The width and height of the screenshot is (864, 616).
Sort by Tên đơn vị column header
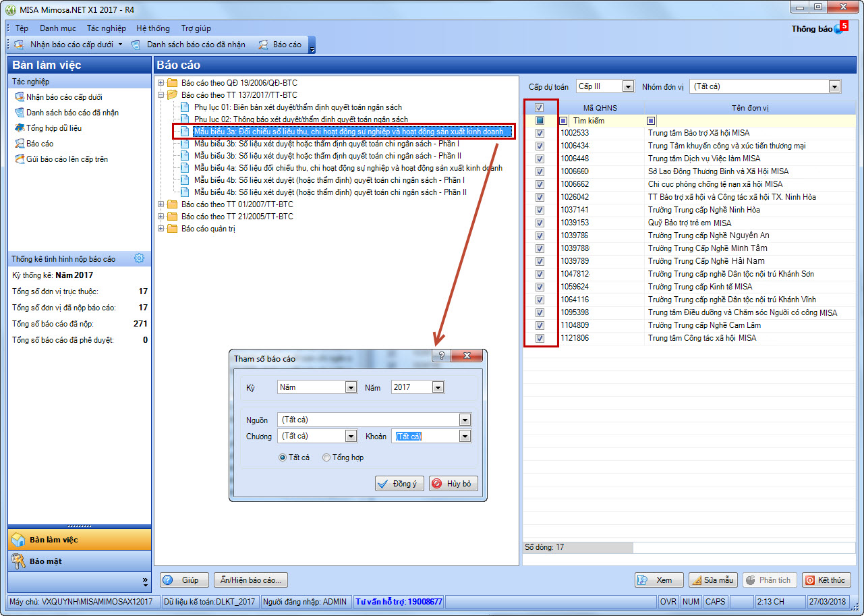(x=750, y=108)
